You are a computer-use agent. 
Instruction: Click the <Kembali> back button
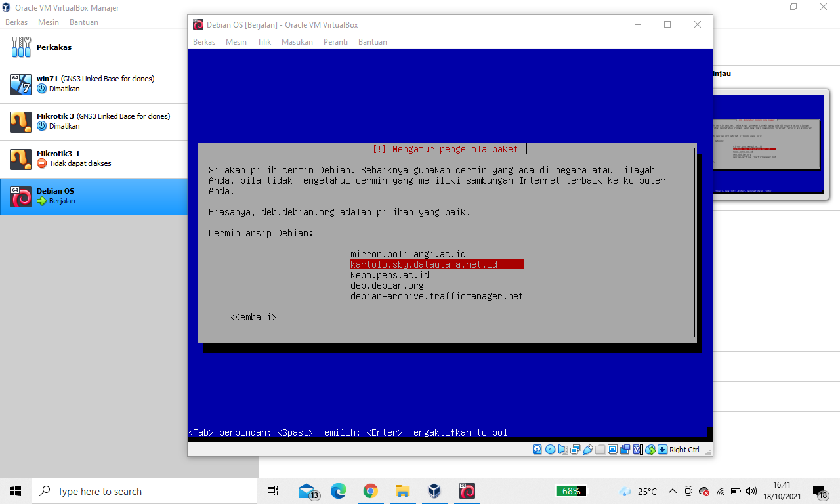(253, 317)
